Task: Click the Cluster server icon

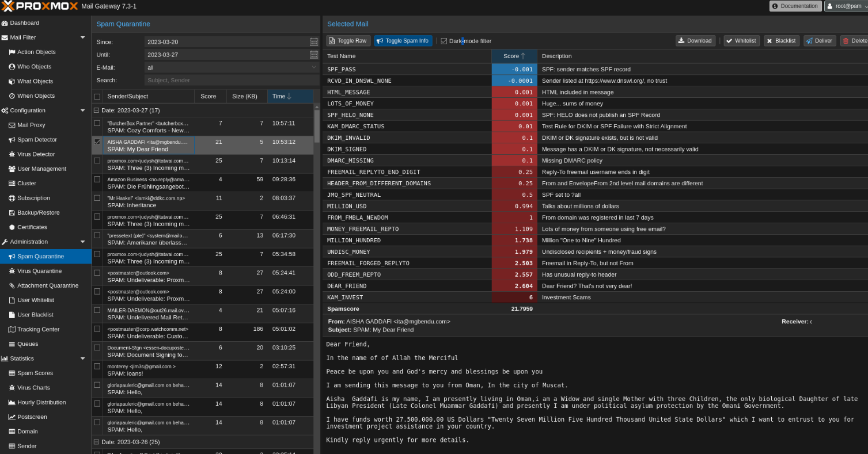Action: point(12,184)
